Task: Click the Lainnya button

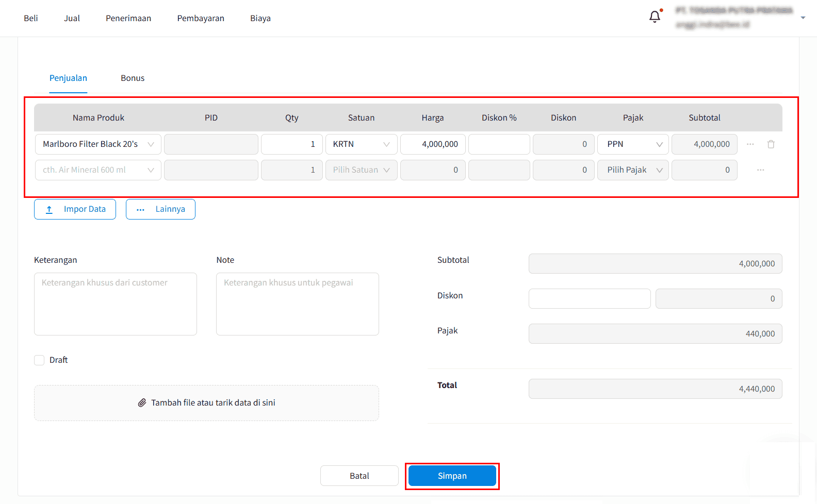Action: [x=160, y=209]
